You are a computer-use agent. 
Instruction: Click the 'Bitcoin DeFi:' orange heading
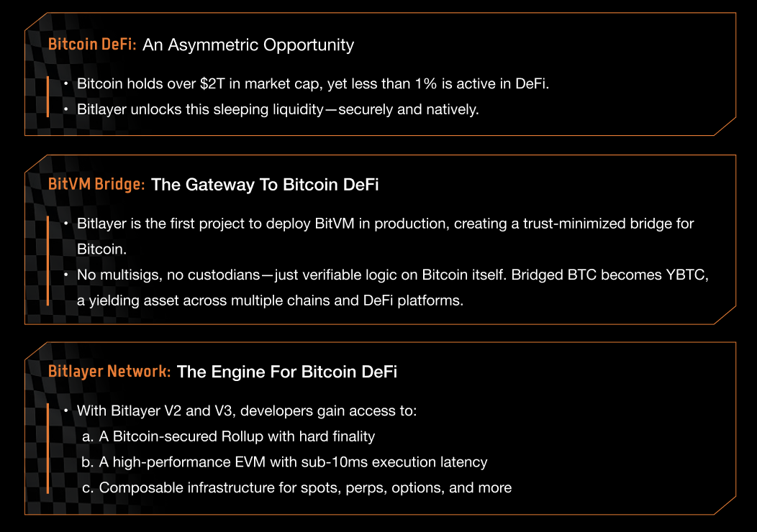pyautogui.click(x=92, y=45)
